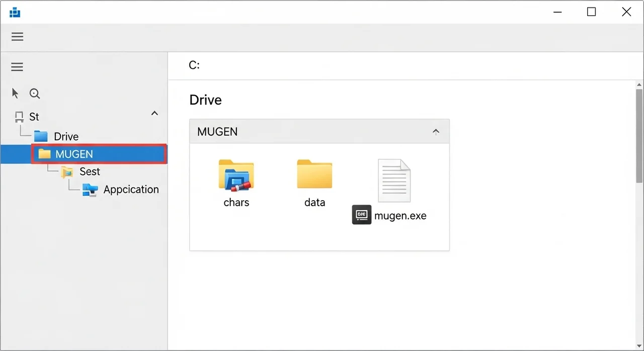644x351 pixels.
Task: Click the magnifier search tool
Action: pyautogui.click(x=35, y=93)
